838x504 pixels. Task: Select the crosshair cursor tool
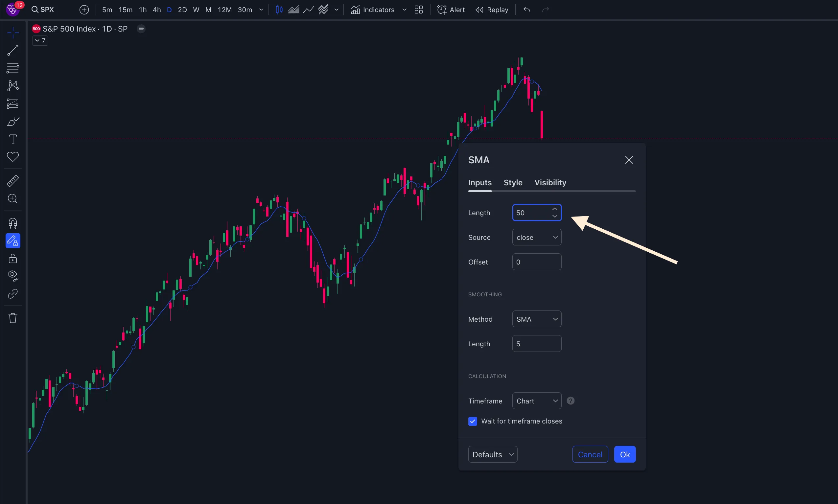13,33
